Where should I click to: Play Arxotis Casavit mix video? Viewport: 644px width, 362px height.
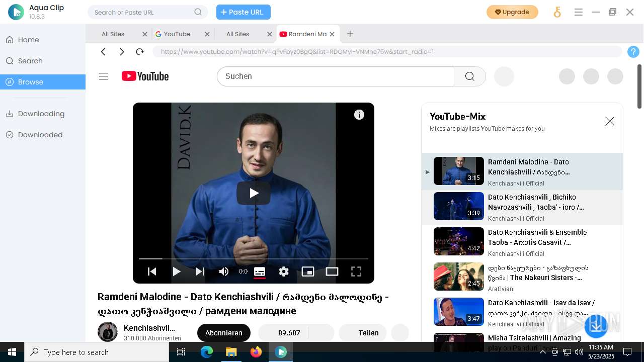(x=522, y=242)
